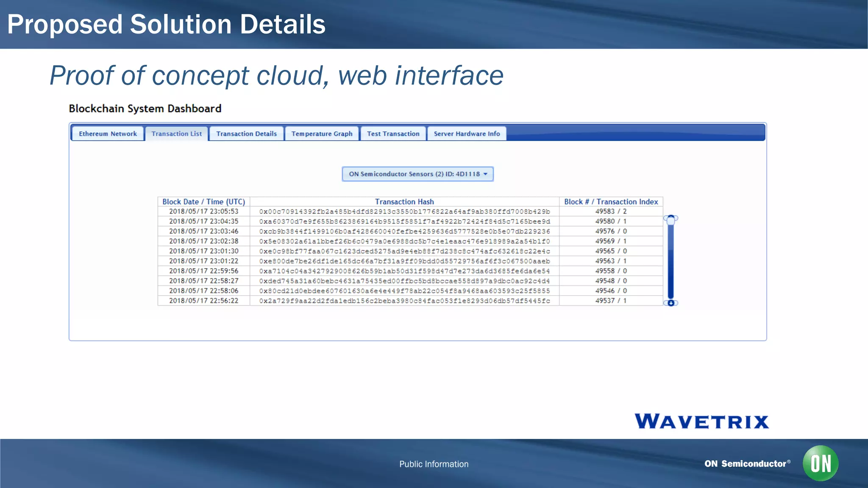
Task: Select timestamp 2018/05/17 22:56:22
Action: coord(204,301)
